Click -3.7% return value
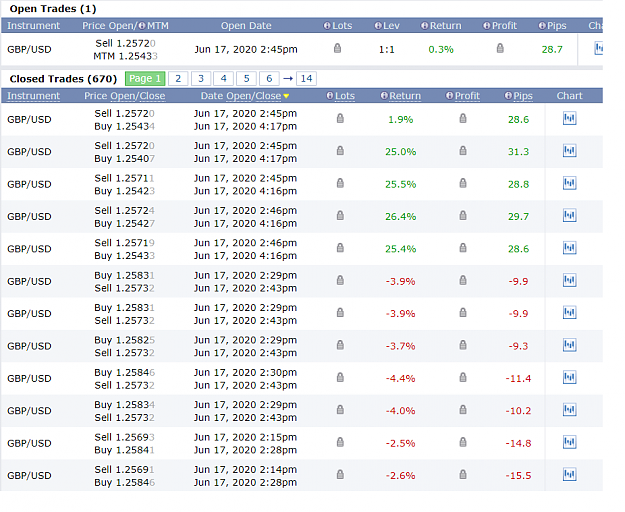 click(400, 346)
